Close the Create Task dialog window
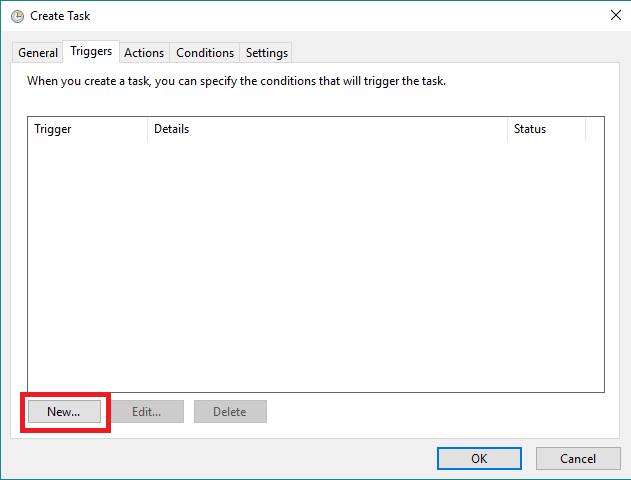 pyautogui.click(x=613, y=16)
